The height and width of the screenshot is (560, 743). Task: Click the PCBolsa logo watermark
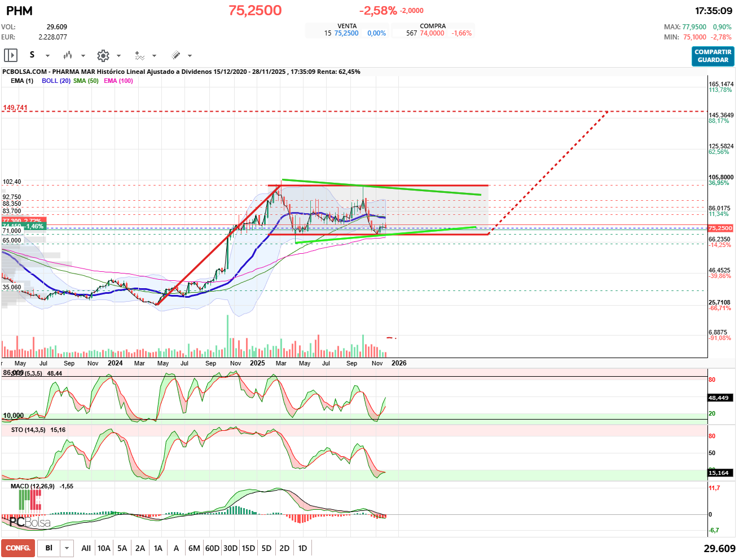[x=30, y=522]
